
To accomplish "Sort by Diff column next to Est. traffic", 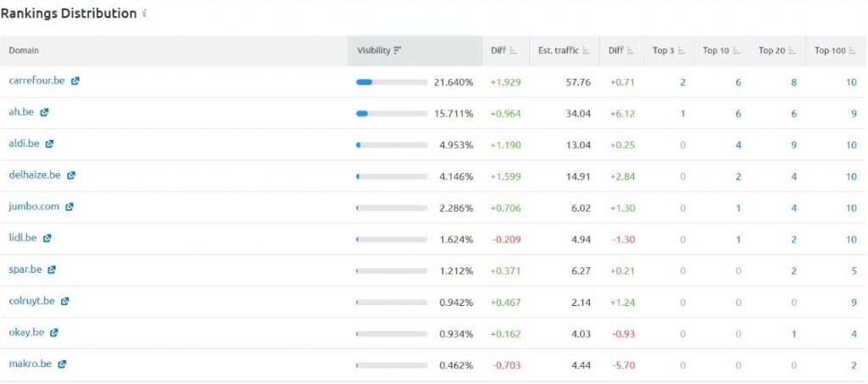I will point(621,51).
